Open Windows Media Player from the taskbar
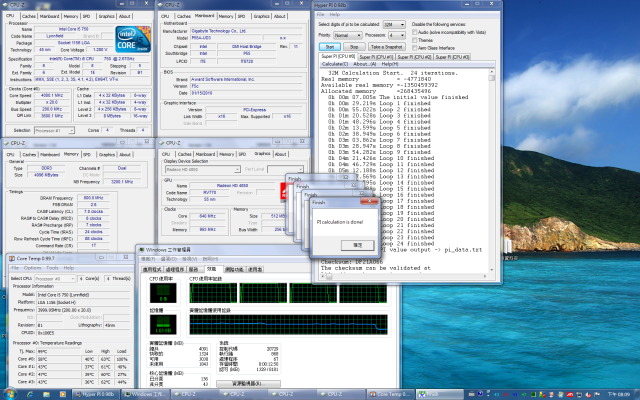The width and height of the screenshot is (640, 400). click(x=62, y=394)
